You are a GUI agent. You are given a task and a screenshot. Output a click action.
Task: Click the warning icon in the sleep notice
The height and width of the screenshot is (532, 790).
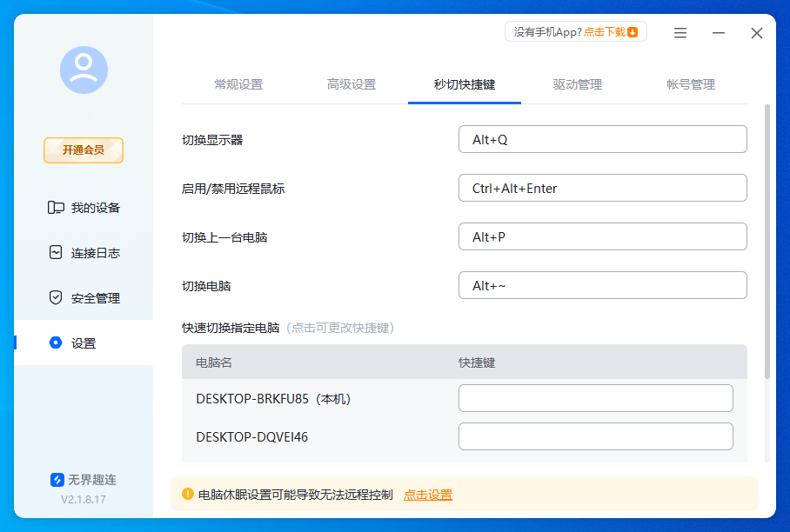click(x=191, y=495)
